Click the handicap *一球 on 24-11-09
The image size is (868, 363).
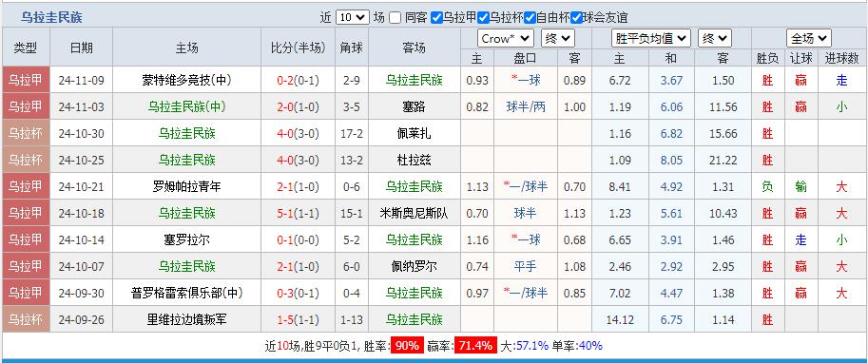(x=526, y=80)
